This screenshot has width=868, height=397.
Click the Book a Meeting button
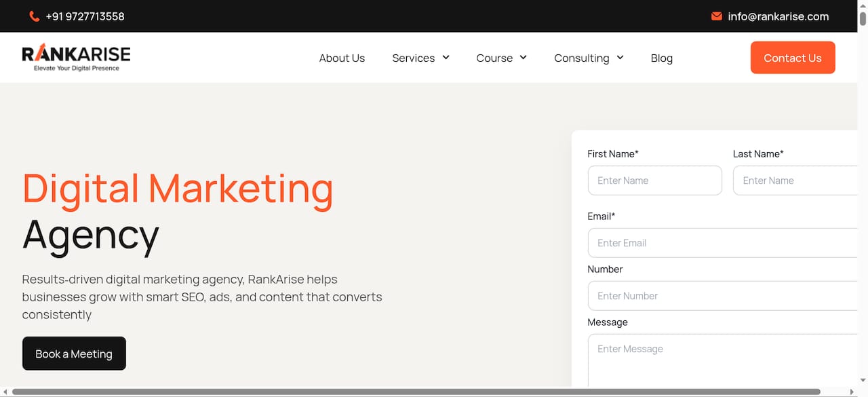(x=74, y=354)
